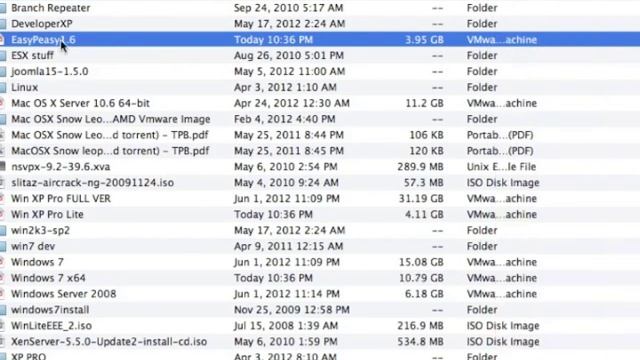
Task: Select the ESX stuff folder name
Action: (x=32, y=56)
